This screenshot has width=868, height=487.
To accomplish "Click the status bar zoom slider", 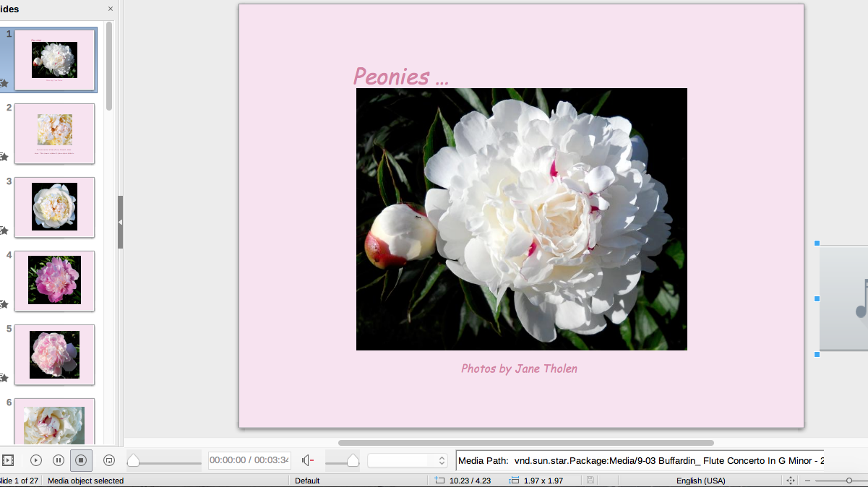I will tap(842, 480).
